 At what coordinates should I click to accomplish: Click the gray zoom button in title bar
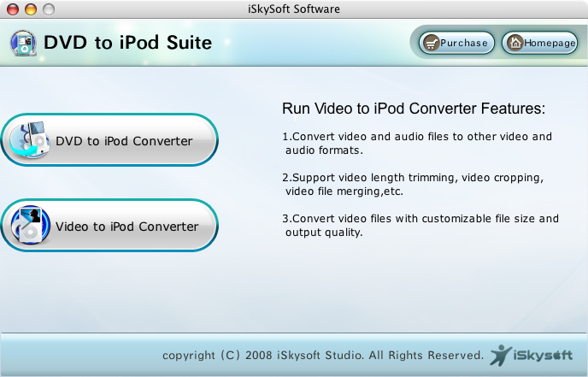[x=49, y=9]
